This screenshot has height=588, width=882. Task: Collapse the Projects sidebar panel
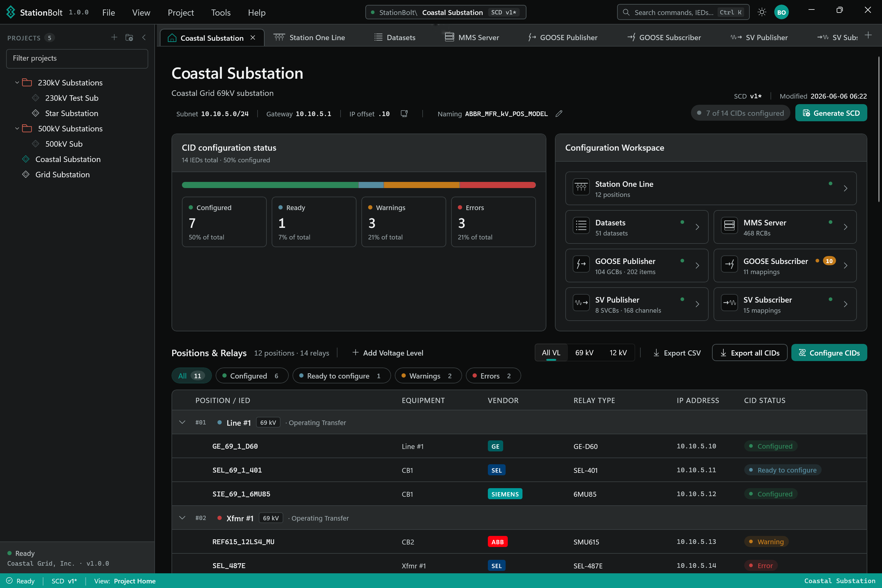coord(144,37)
